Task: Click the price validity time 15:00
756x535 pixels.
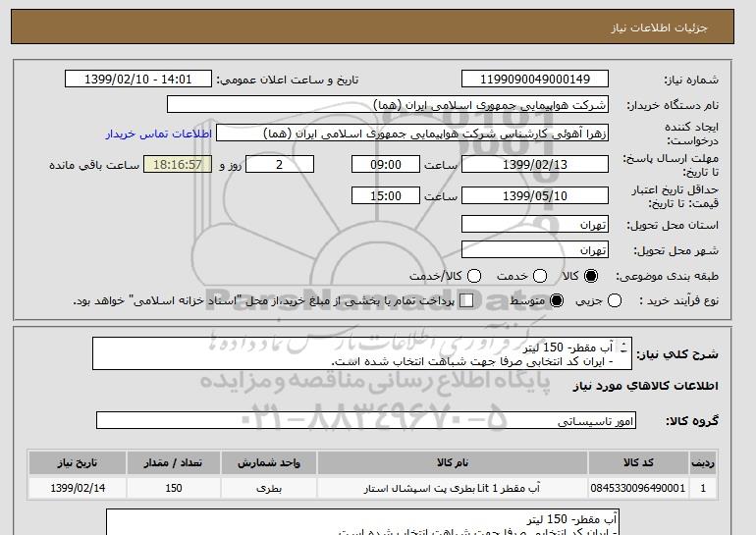Action: [386, 195]
